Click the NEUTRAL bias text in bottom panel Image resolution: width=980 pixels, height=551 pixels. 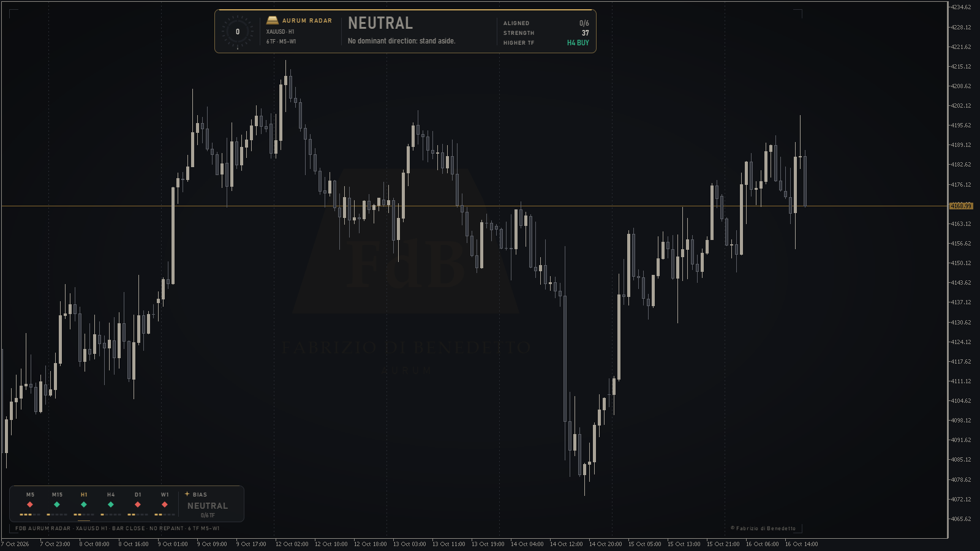(208, 506)
